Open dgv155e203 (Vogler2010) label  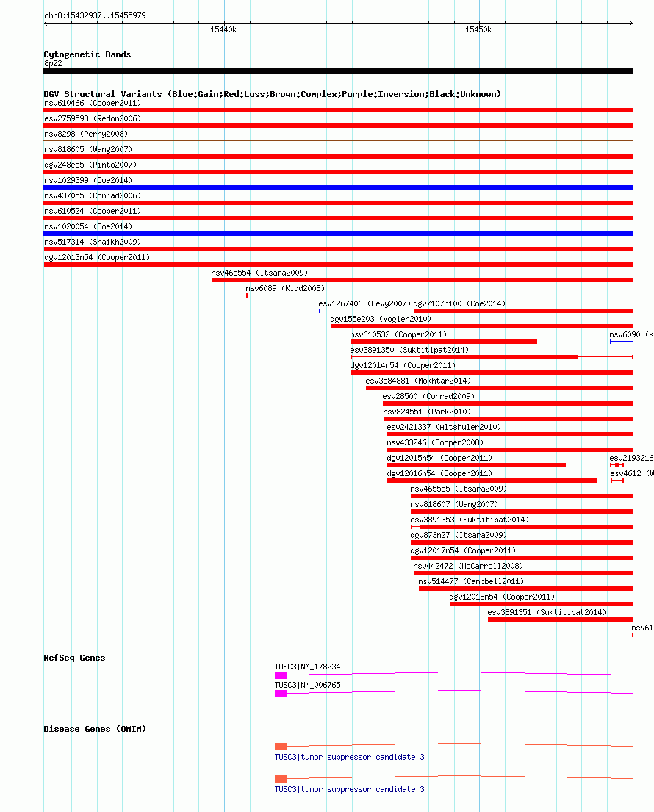click(x=381, y=320)
